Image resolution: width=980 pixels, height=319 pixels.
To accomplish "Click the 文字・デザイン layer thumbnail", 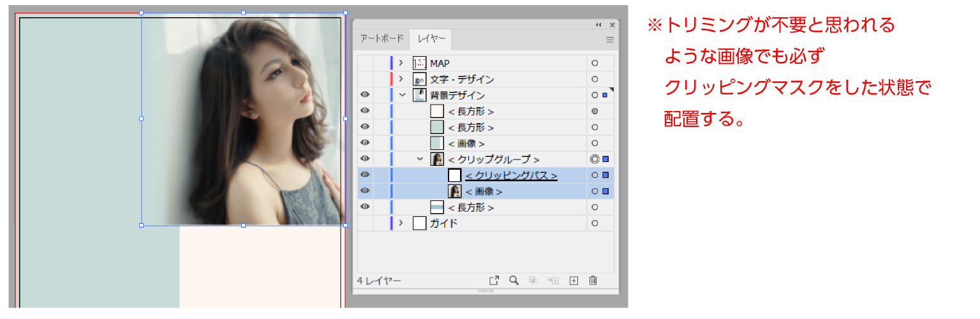I will (419, 79).
